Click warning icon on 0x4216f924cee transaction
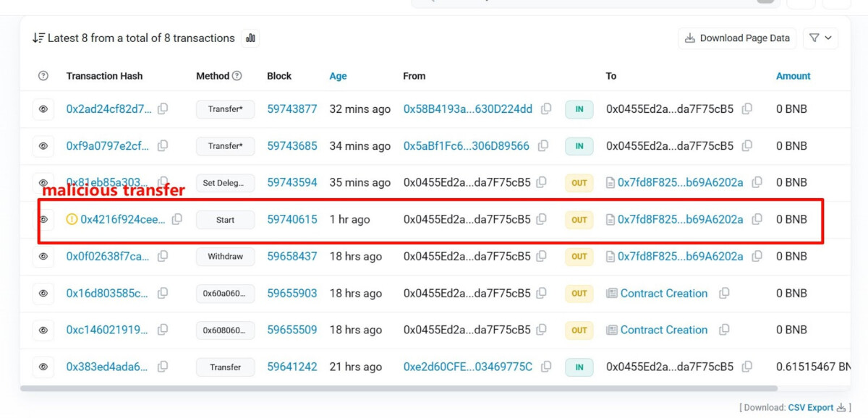 72,219
